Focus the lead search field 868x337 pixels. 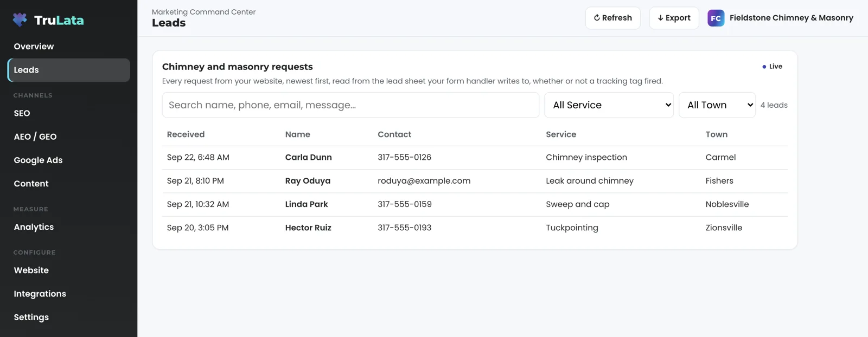[350, 105]
